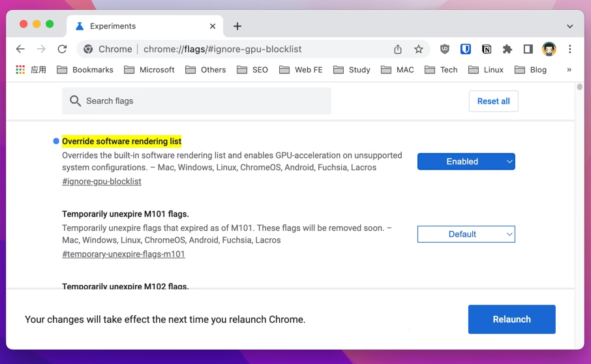The height and width of the screenshot is (364, 591).
Task: Open the Bookmarks folder
Action: (x=85, y=70)
